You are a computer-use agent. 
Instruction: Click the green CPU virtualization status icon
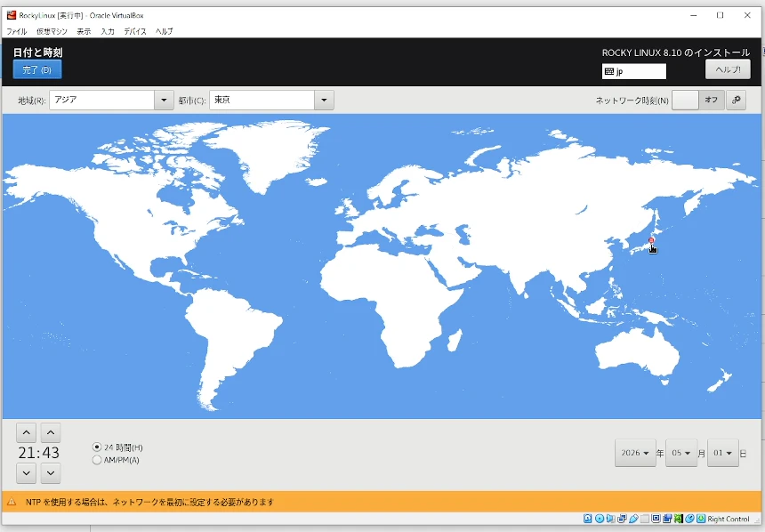point(679,519)
